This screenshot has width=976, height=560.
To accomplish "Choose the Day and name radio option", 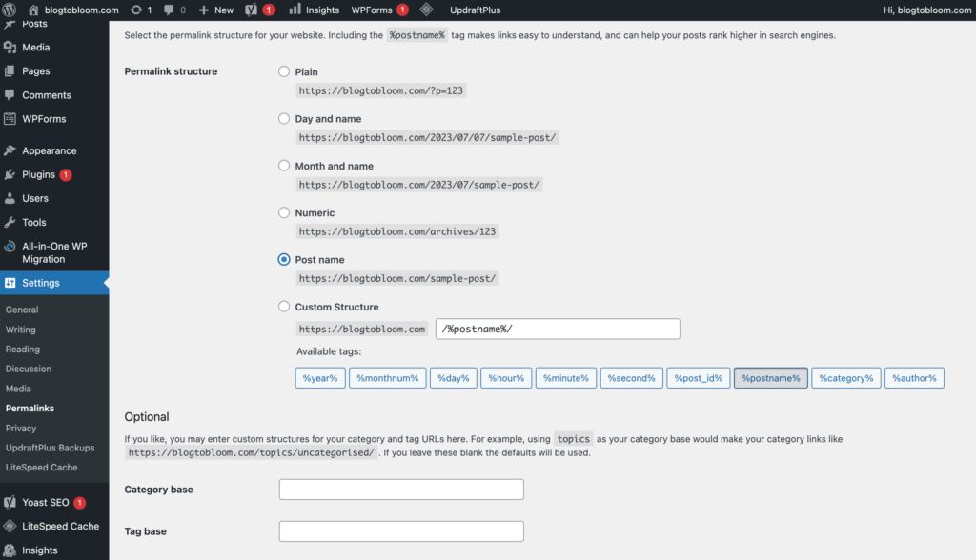I will (x=284, y=118).
